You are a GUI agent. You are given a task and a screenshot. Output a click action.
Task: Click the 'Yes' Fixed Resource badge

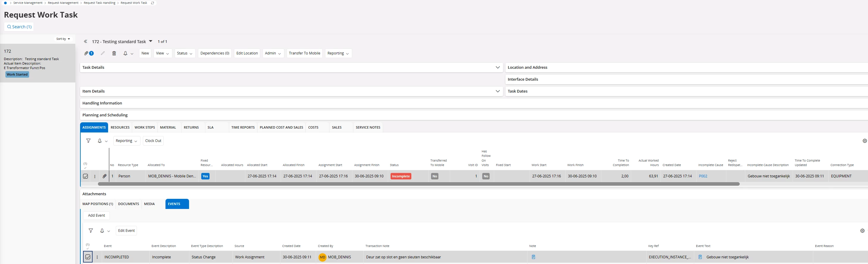205,176
